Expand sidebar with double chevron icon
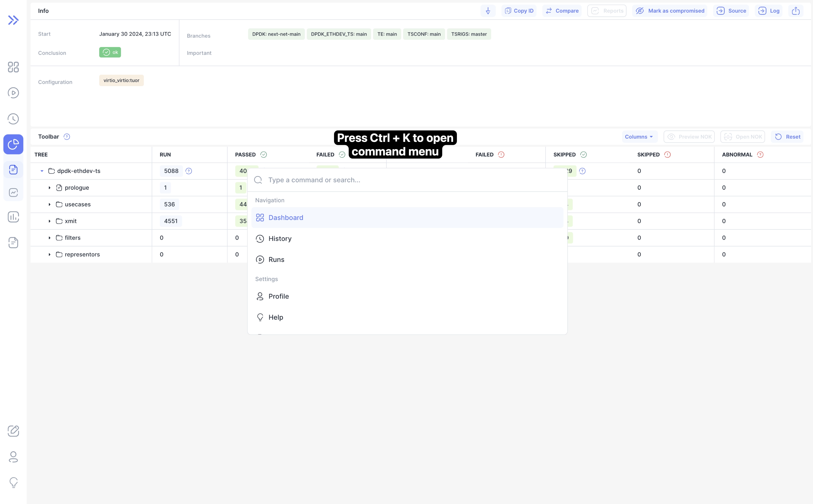The image size is (813, 504). click(13, 20)
